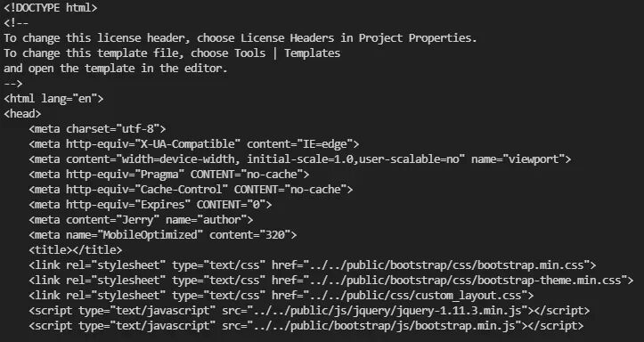
Task: Click the comment closing line '-->'
Action: [13, 84]
